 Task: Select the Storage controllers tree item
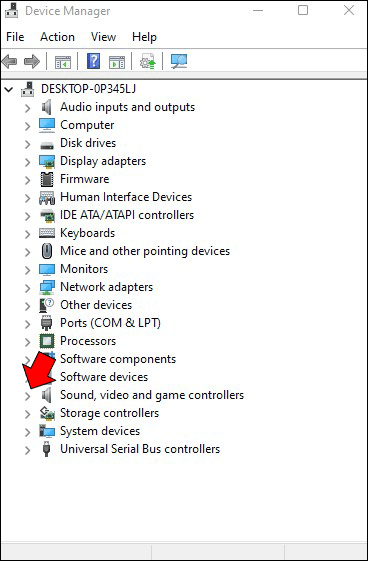(x=109, y=413)
